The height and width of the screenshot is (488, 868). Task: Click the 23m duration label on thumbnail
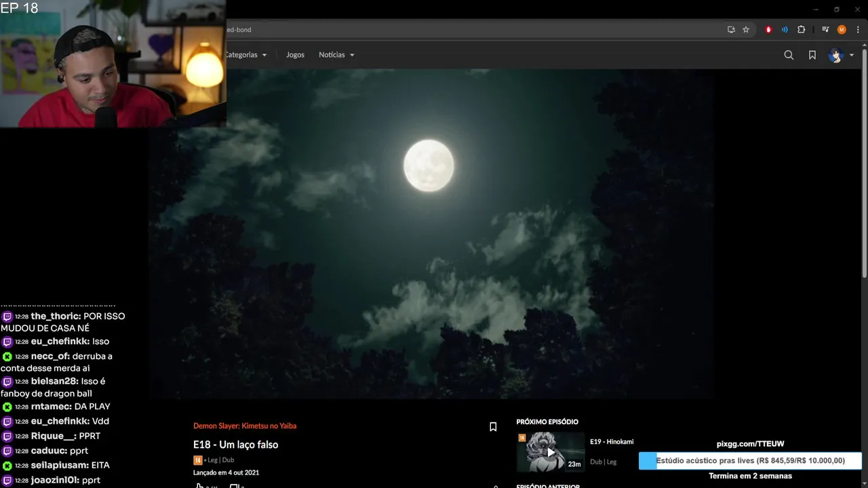[574, 464]
